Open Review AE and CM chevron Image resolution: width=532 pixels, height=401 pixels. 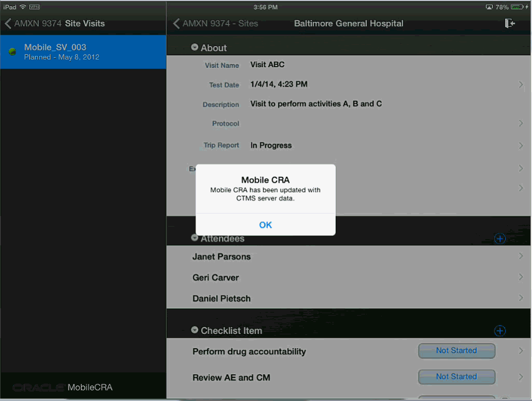tap(521, 377)
